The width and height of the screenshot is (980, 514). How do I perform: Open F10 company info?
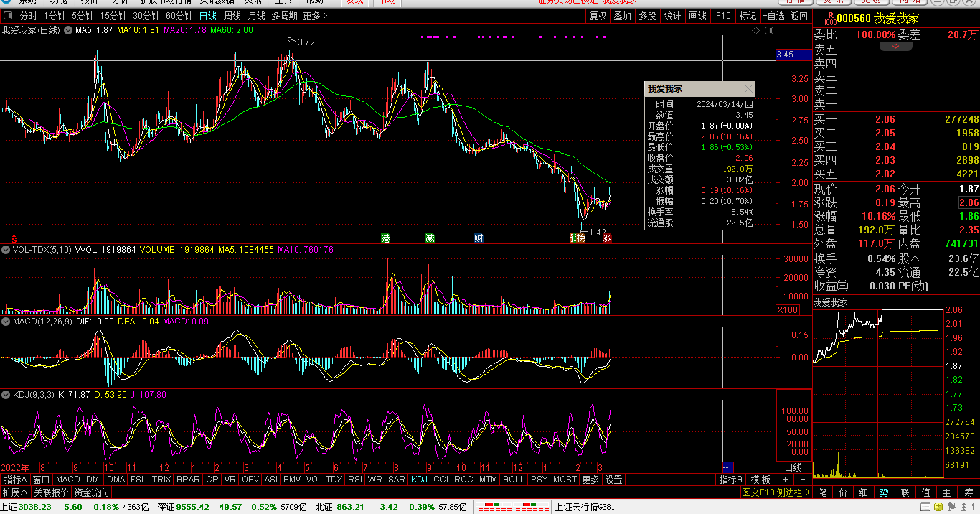pos(723,16)
